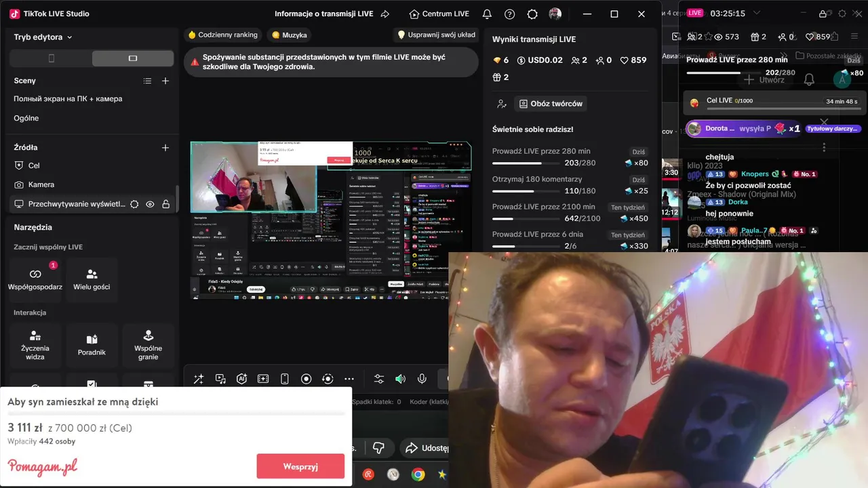The image size is (868, 488).
Task: Open the Muzyka chip
Action: [x=289, y=35]
